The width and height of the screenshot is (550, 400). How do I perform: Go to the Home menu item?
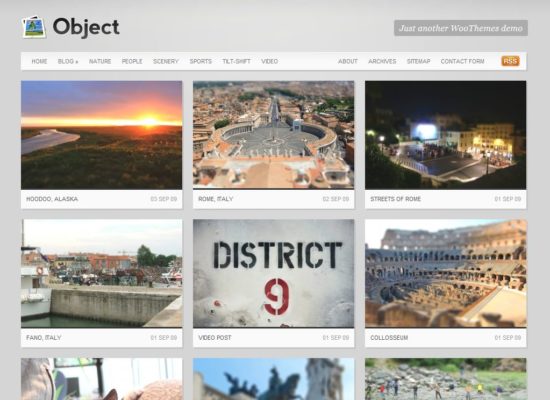(x=39, y=61)
